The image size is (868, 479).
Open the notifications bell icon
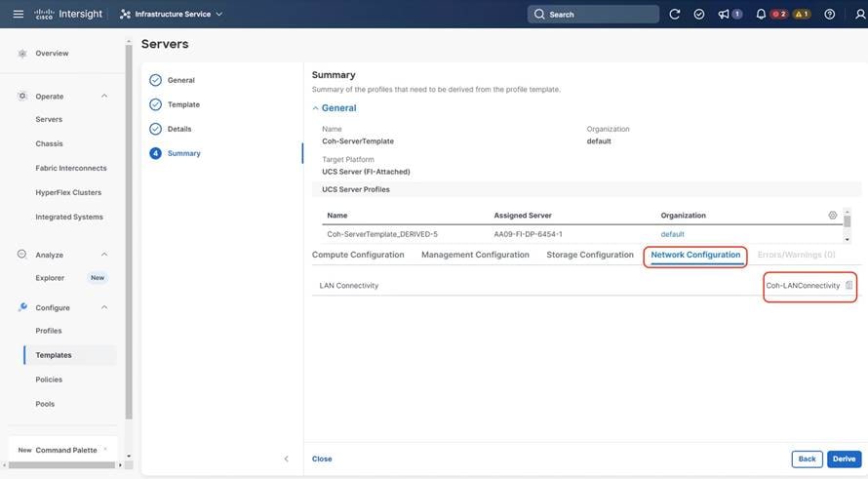coord(761,15)
